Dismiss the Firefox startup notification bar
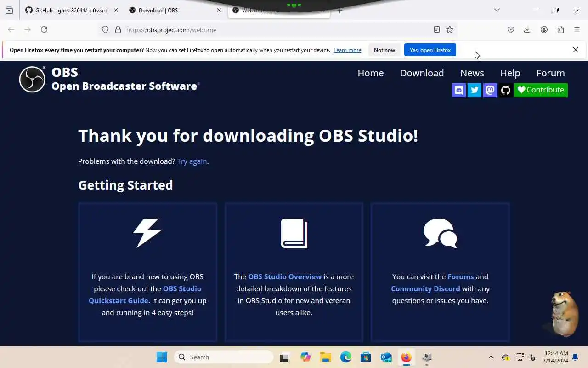Image resolution: width=588 pixels, height=368 pixels. (576, 50)
